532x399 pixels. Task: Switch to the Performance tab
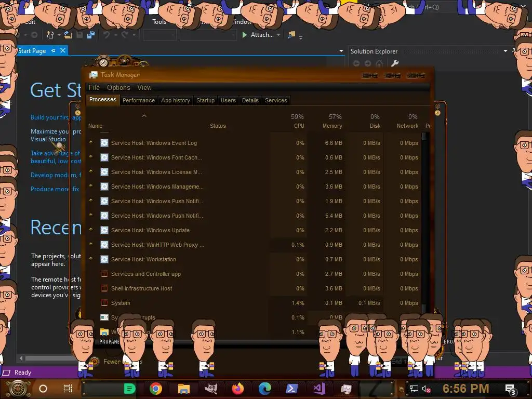[138, 100]
